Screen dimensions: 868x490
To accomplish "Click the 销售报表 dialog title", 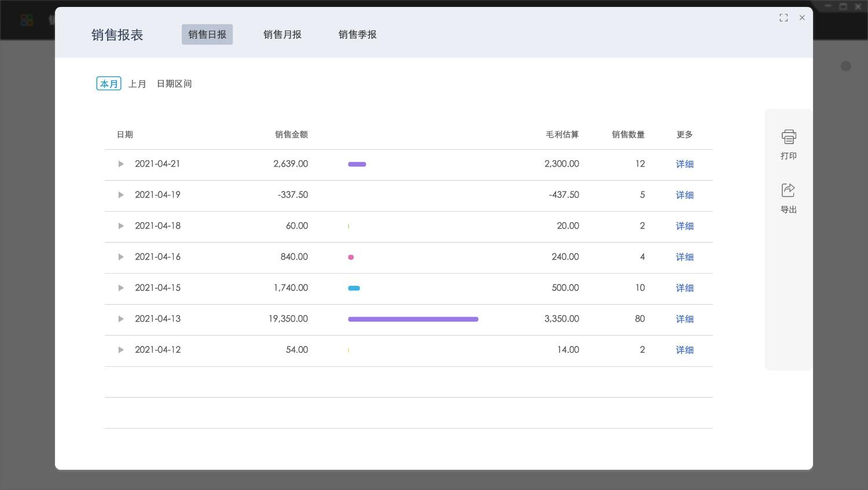I will [x=117, y=35].
